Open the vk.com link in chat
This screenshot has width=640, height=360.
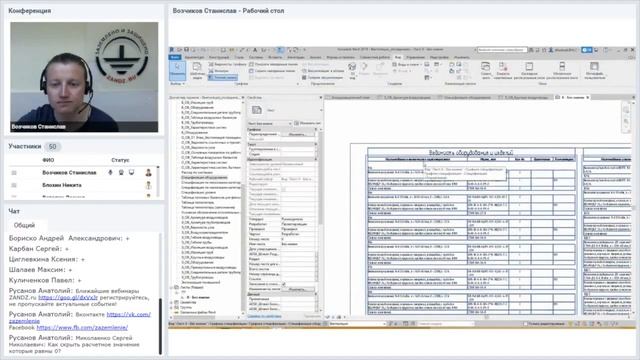click(x=129, y=314)
